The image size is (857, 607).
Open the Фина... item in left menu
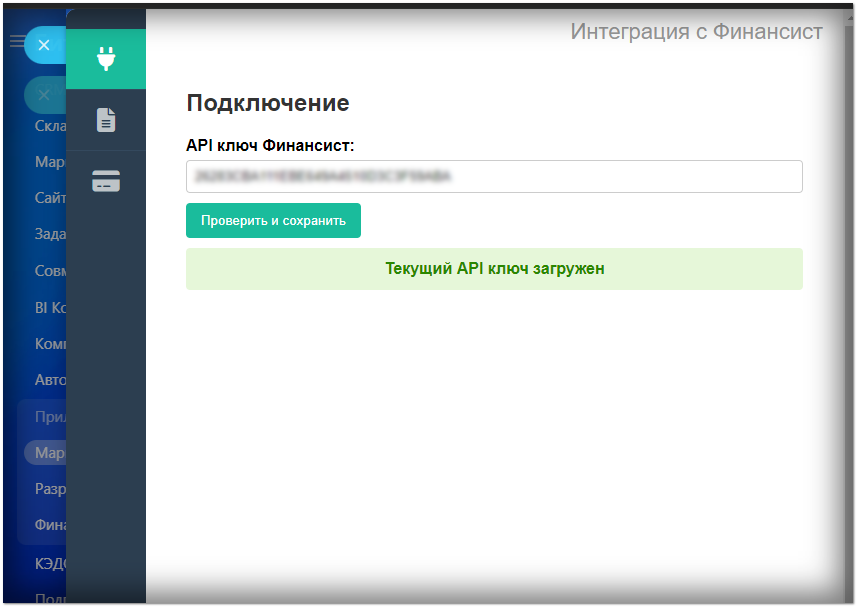50,525
